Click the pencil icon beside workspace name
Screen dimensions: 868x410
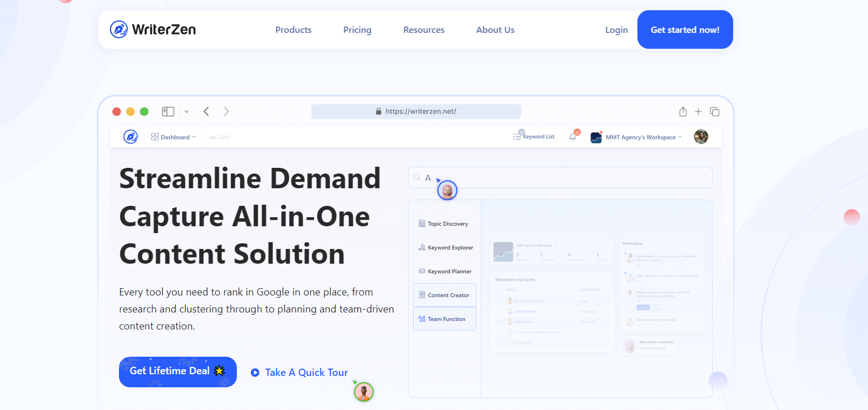click(x=556, y=245)
